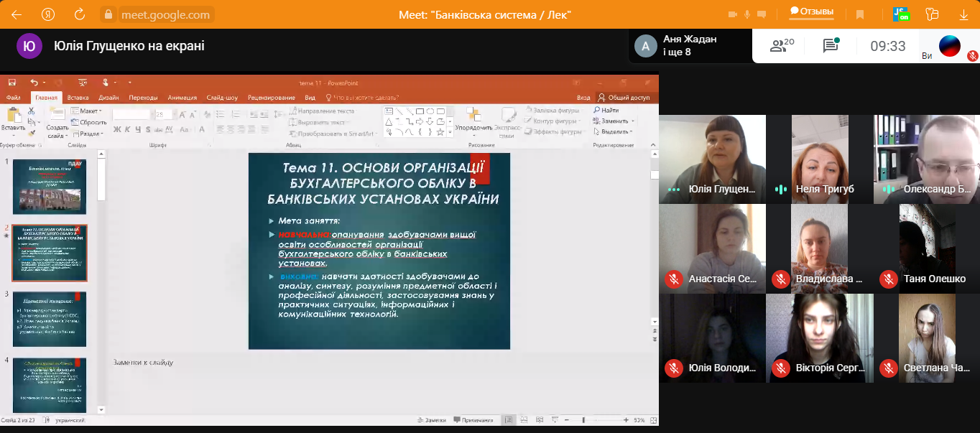
Task: Click the Вход sign-in link
Action: tap(583, 98)
